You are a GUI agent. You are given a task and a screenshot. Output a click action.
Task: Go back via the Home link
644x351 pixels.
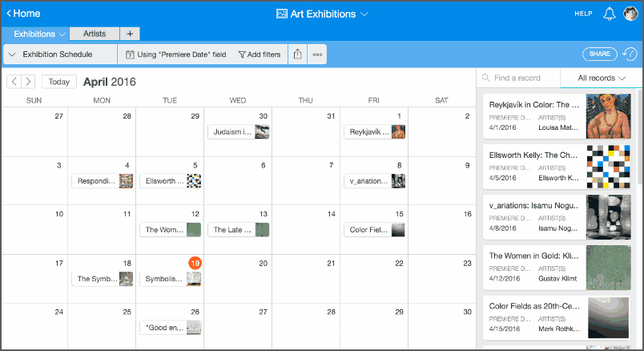point(23,13)
